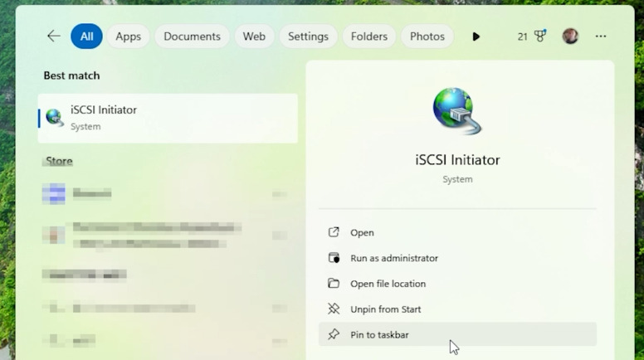Image resolution: width=644 pixels, height=360 pixels.
Task: Select the All filter tab
Action: click(86, 36)
